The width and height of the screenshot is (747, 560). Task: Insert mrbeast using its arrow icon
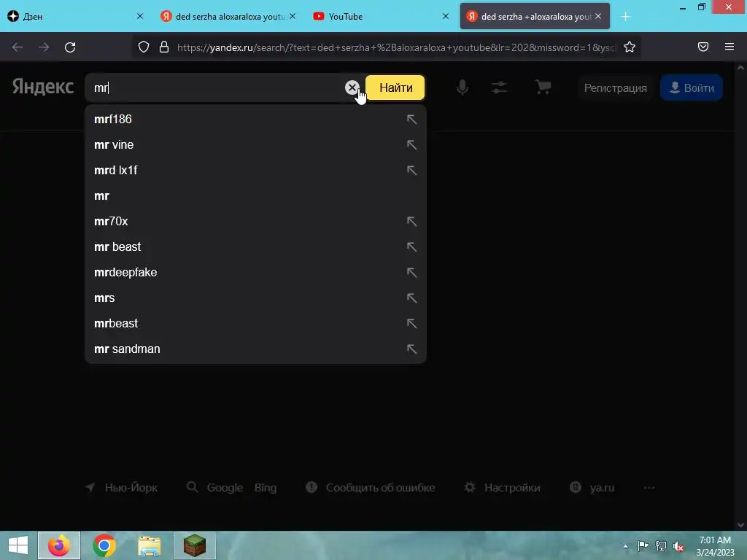411,323
